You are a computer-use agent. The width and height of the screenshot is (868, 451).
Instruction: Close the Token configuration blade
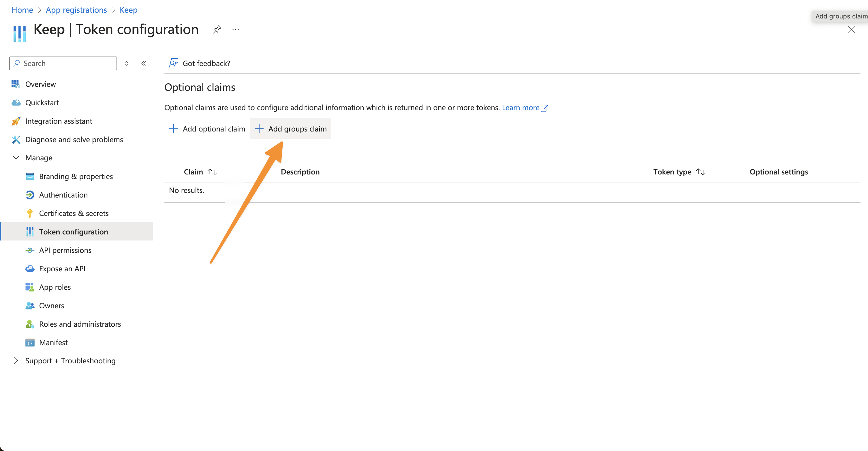coord(851,30)
